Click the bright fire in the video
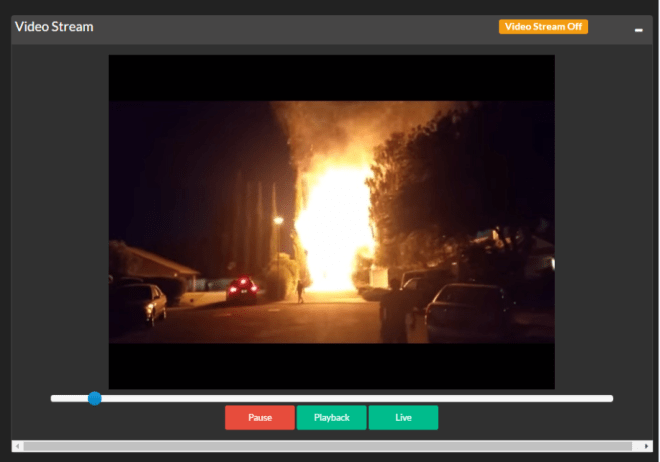The height and width of the screenshot is (462, 660). (x=335, y=225)
